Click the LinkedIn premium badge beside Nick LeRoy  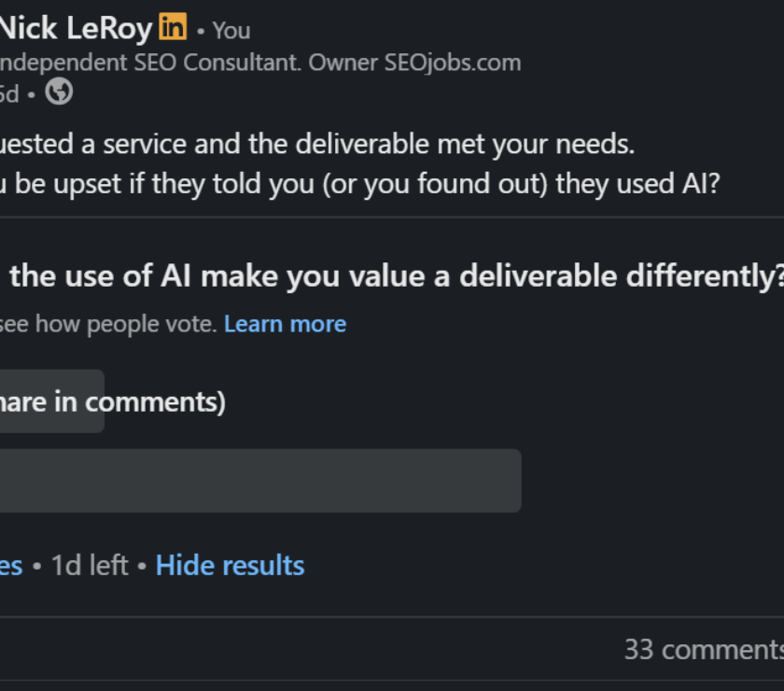pos(173,26)
